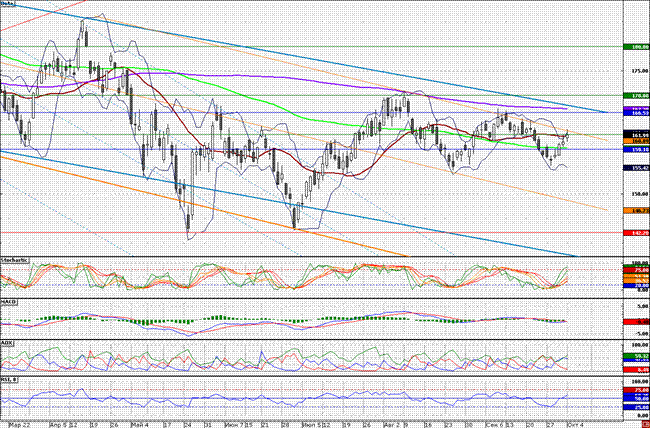This screenshot has width=650, height=428.
Task: Select the green 170.00 price label
Action: [x=635, y=95]
